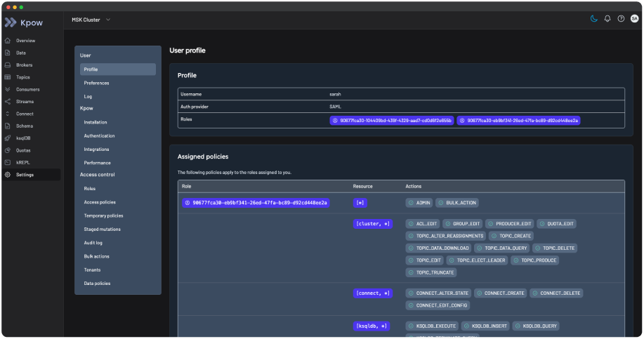
Task: Open Integrations settings
Action: (x=96, y=149)
